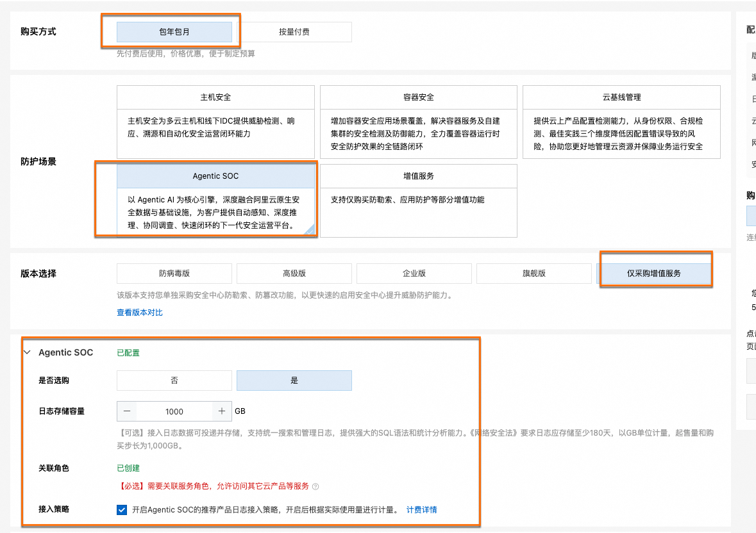Open the 查看版本对比 link
756x533 pixels.
(x=139, y=313)
